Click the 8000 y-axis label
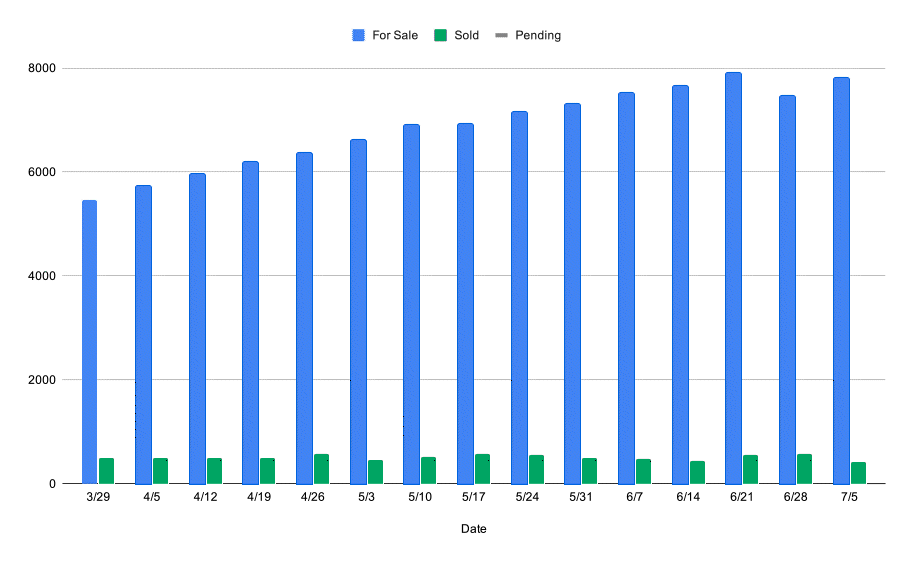Image resolution: width=914 pixels, height=564 pixels. (x=42, y=68)
